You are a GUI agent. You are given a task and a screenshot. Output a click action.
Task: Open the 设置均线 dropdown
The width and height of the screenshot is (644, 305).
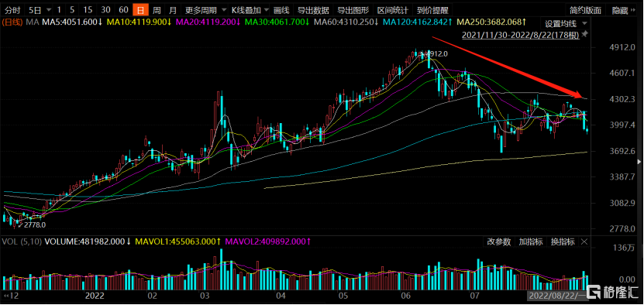pos(565,23)
